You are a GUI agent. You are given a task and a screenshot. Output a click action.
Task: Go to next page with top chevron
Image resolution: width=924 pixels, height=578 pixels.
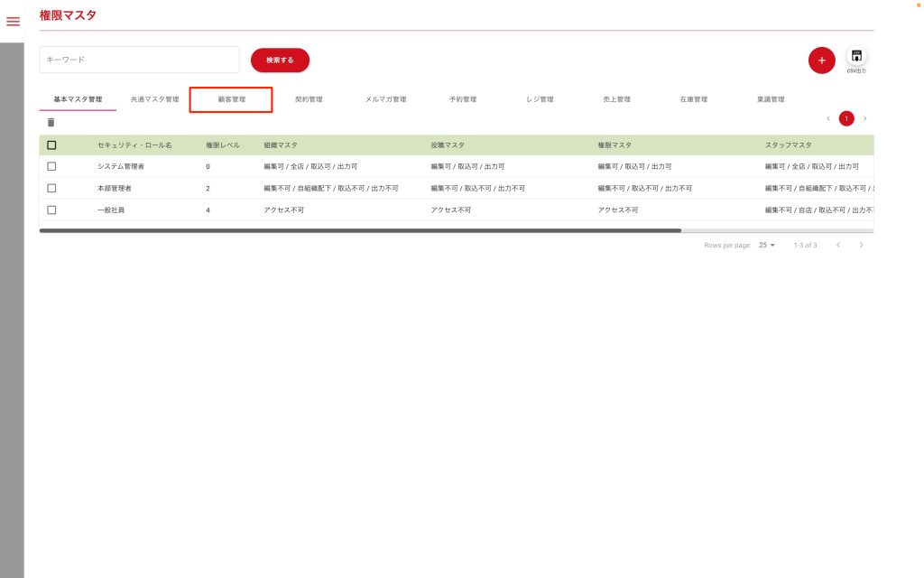pyautogui.click(x=864, y=118)
